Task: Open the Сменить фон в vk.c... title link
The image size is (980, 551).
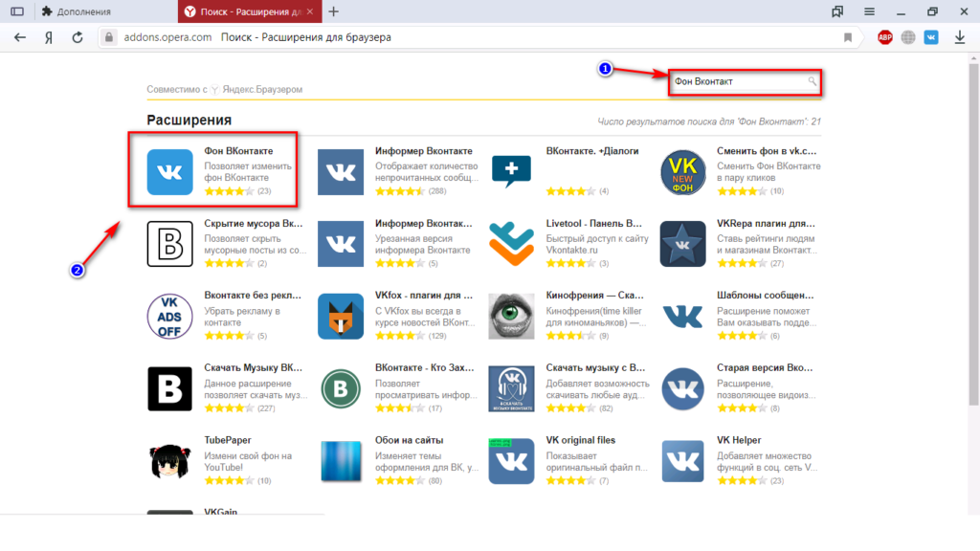Action: (x=767, y=151)
